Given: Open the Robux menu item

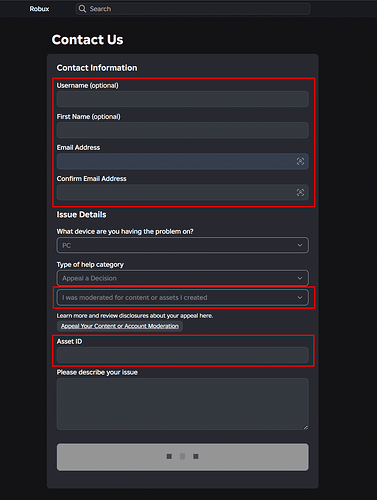Looking at the screenshot, I should click(39, 9).
